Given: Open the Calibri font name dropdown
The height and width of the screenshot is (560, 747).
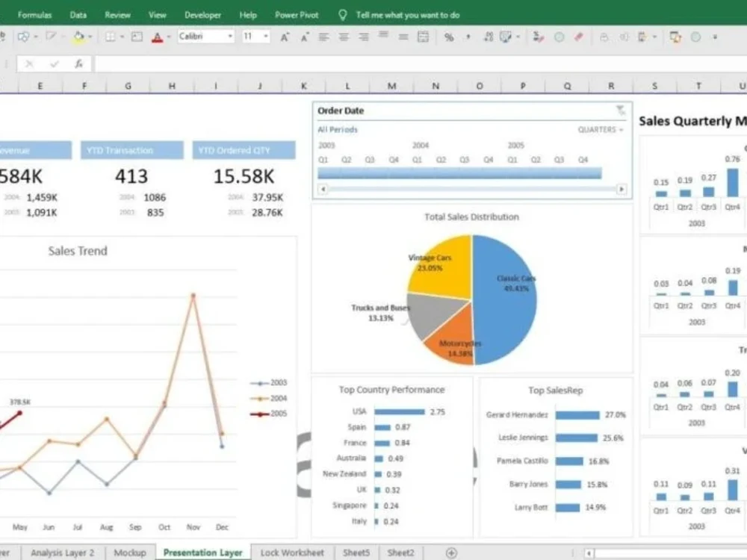Looking at the screenshot, I should (x=230, y=36).
